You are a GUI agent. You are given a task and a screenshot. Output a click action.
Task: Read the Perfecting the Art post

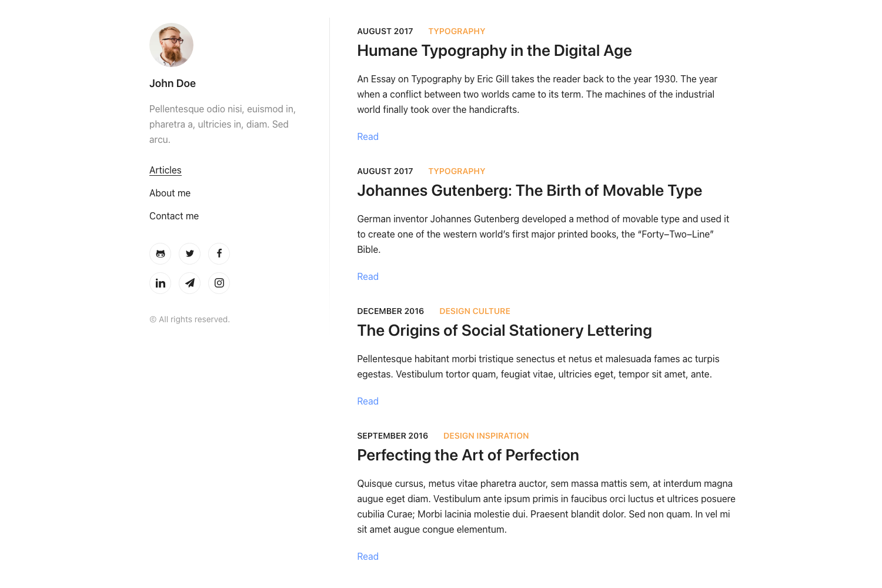367,557
